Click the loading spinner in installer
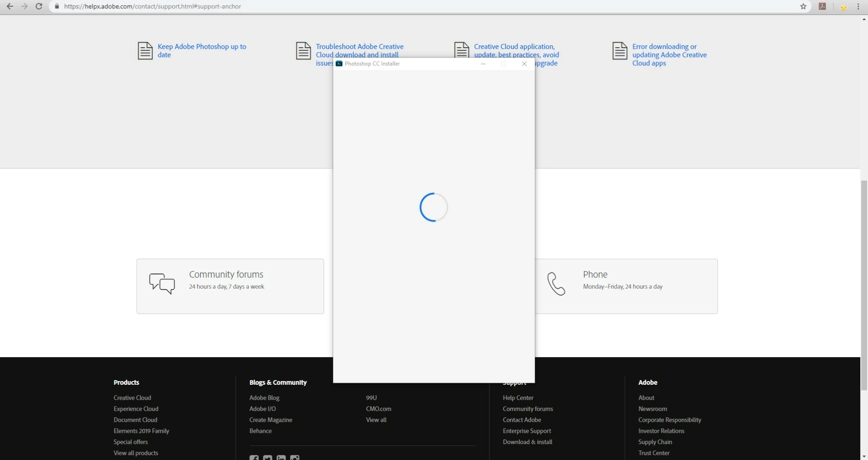The image size is (868, 460). point(434,207)
